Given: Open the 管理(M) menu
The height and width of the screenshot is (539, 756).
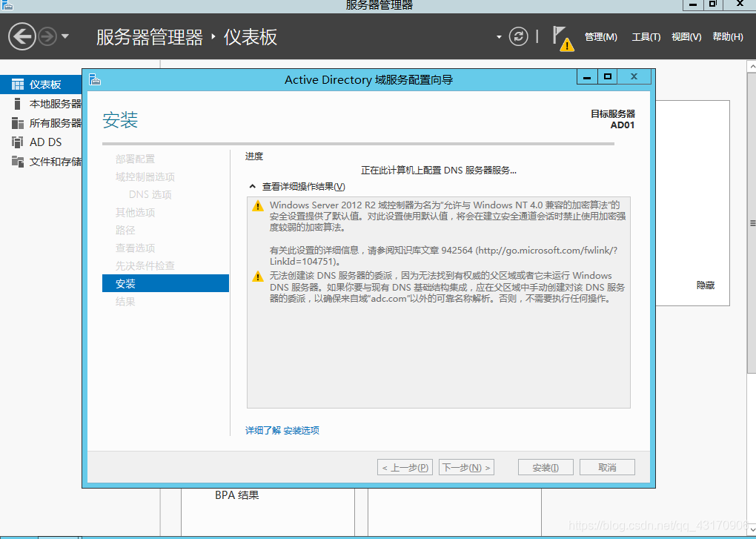Looking at the screenshot, I should coord(600,37).
